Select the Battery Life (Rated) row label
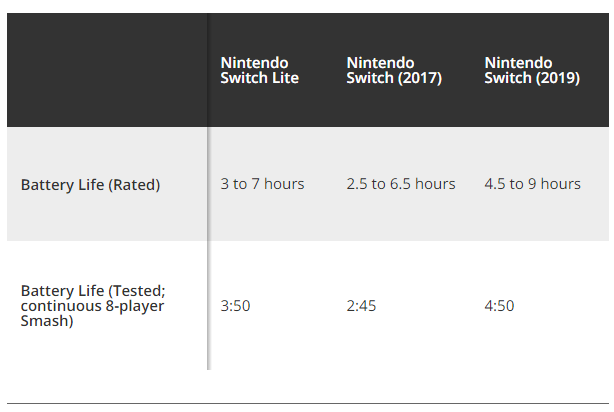This screenshot has height=412, width=614. (90, 184)
